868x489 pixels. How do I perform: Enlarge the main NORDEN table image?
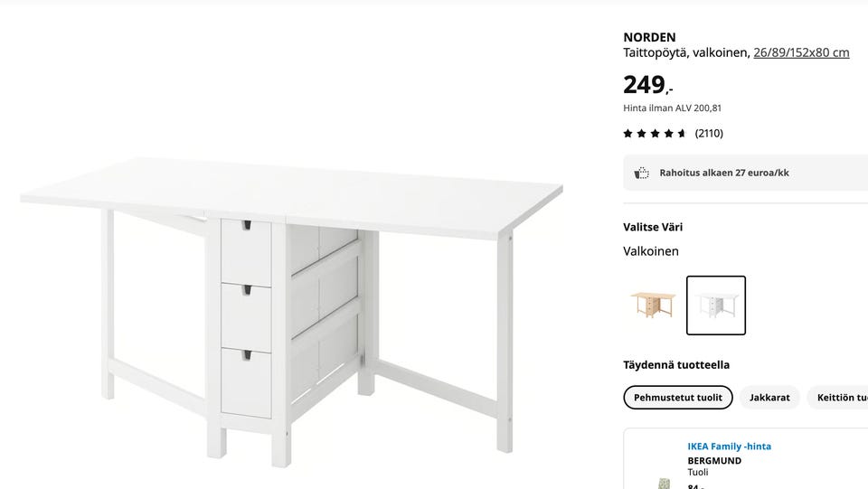[x=292, y=312]
